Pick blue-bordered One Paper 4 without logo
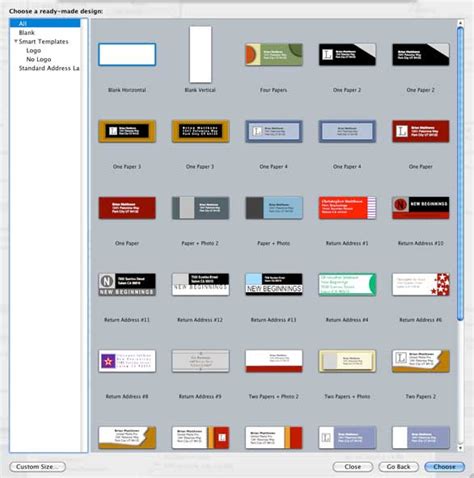Viewport: 474px width, 478px height. (x=347, y=131)
